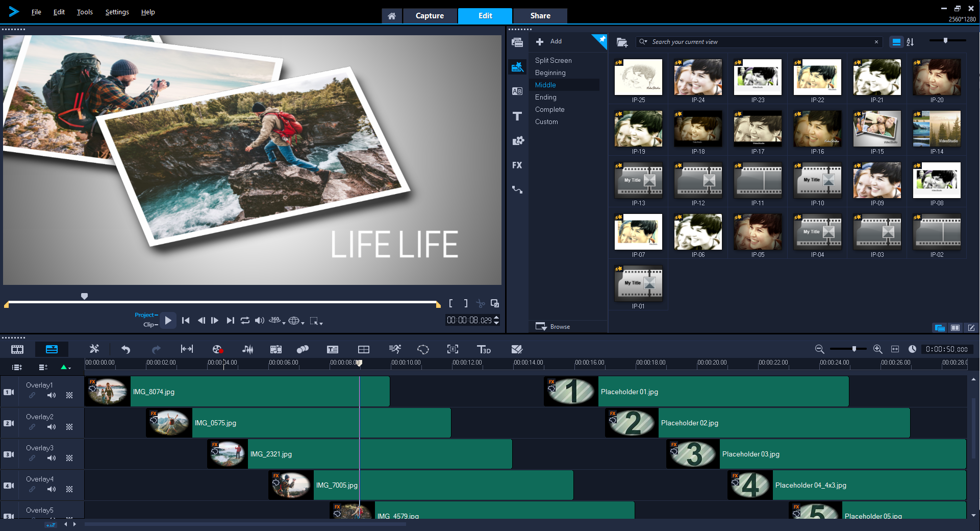Open the Sound Mixer
The width and height of the screenshot is (980, 531).
click(x=247, y=349)
